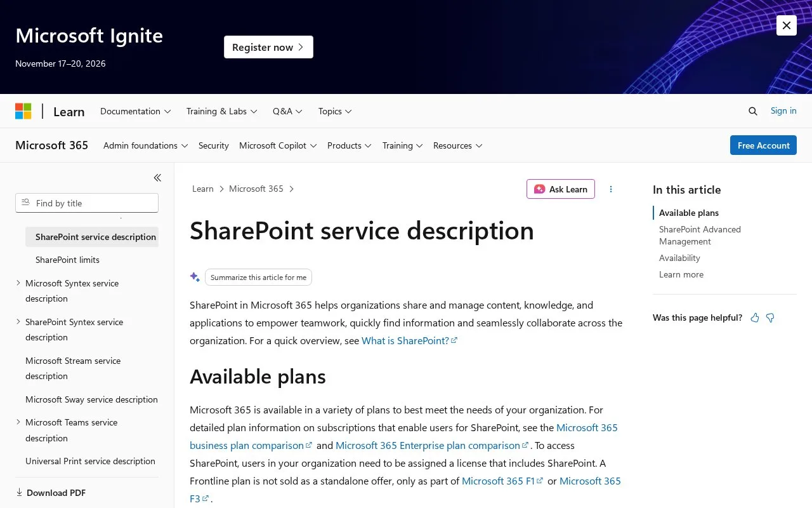Screen dimensions: 812x508
Task: Open the search magnifier icon
Action: 753,111
